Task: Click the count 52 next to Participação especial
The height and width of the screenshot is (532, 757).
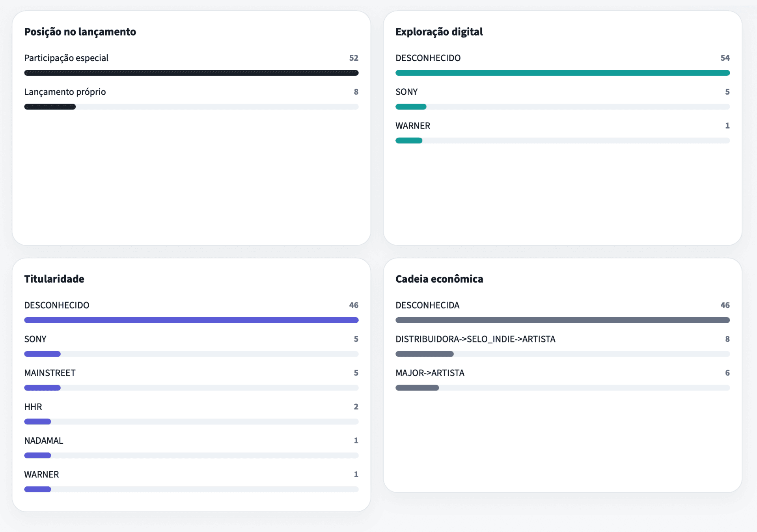Action: (353, 58)
